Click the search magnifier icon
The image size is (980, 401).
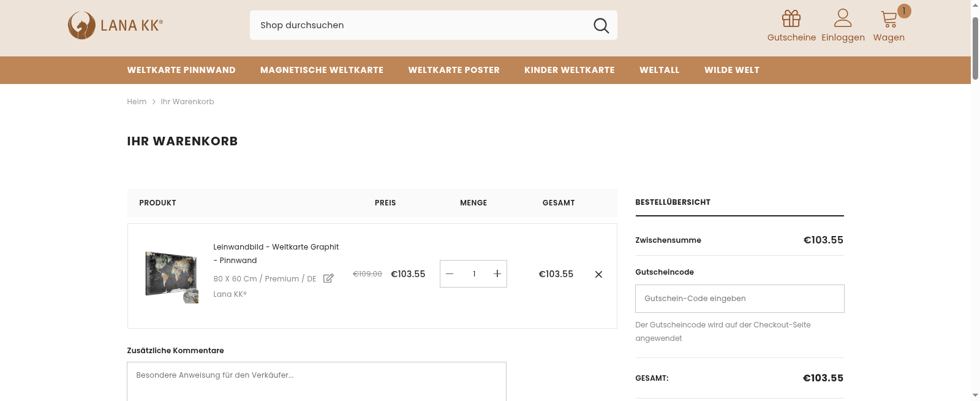[601, 26]
